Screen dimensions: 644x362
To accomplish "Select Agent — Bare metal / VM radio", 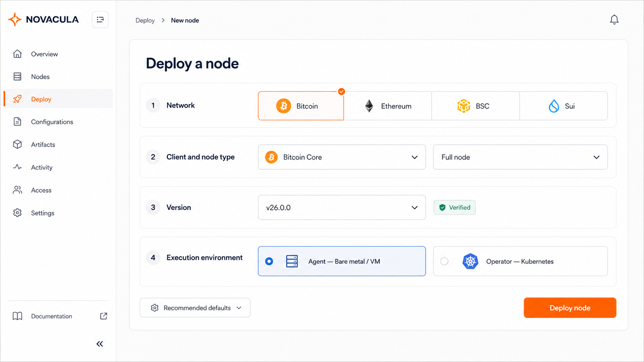I will coord(269,262).
